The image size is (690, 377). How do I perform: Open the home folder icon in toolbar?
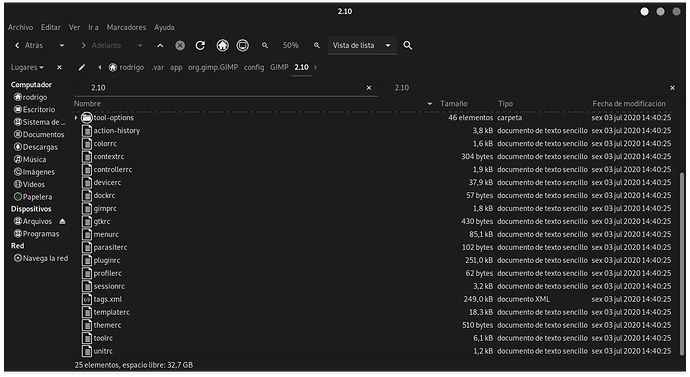pyautogui.click(x=223, y=45)
